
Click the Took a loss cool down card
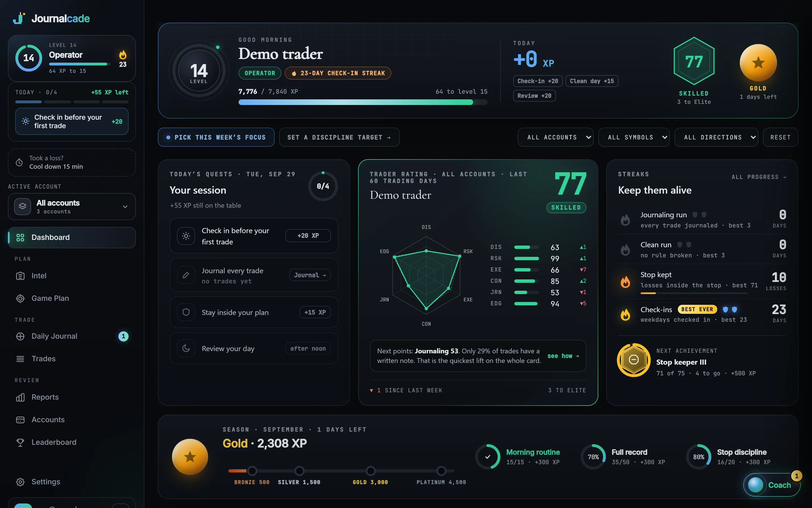[72, 163]
